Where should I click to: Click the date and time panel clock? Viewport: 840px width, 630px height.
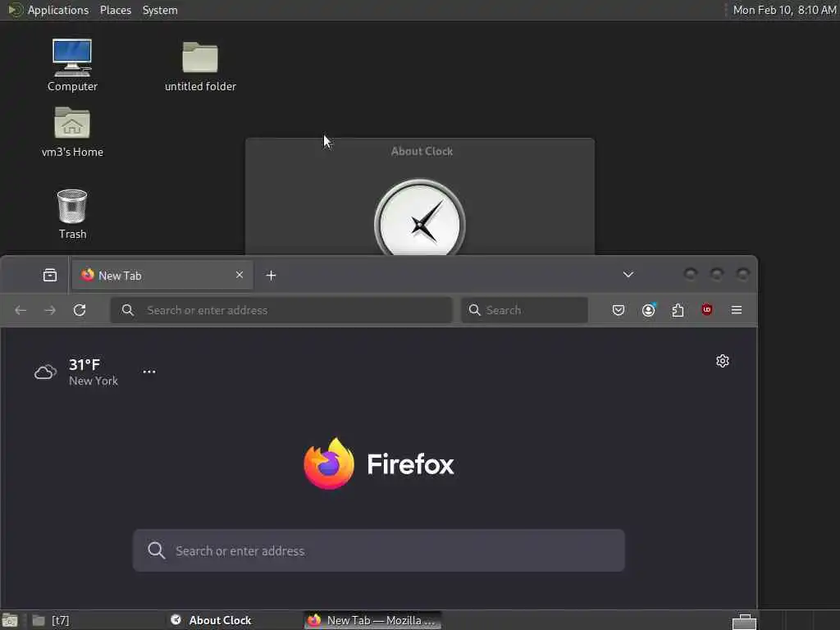(x=784, y=10)
